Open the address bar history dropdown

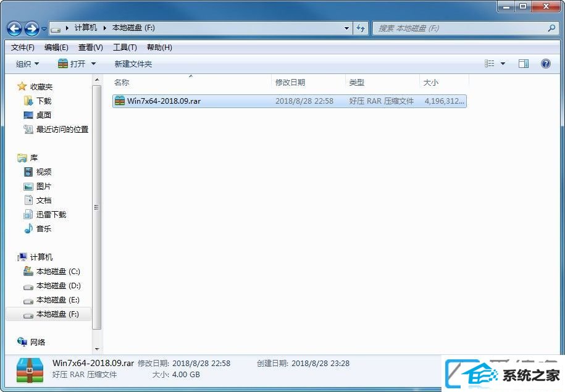(x=346, y=28)
